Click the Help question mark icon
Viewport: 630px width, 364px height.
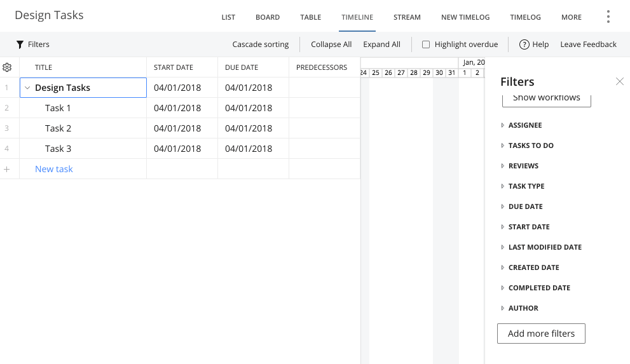[x=524, y=44]
